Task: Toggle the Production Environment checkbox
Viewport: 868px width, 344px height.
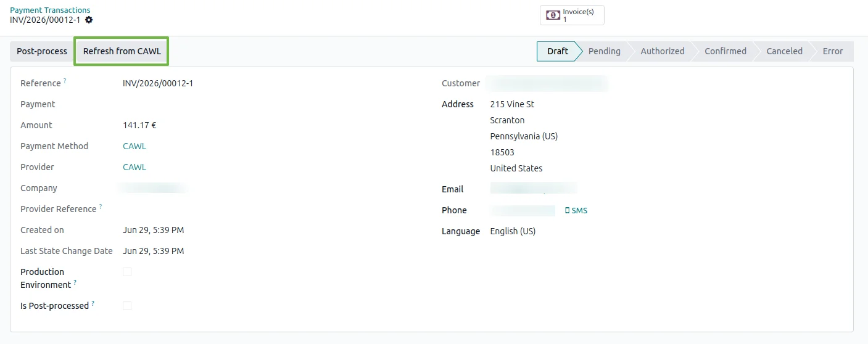Action: (x=127, y=272)
